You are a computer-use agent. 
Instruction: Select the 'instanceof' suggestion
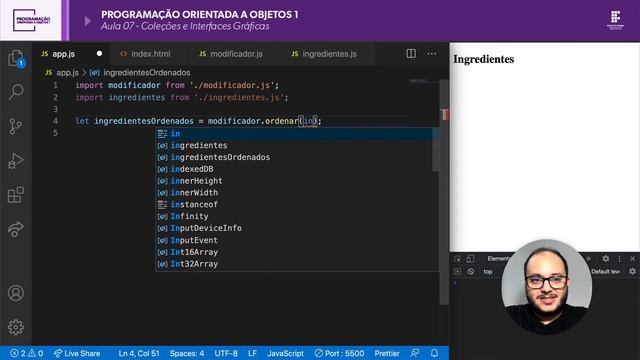(x=294, y=204)
